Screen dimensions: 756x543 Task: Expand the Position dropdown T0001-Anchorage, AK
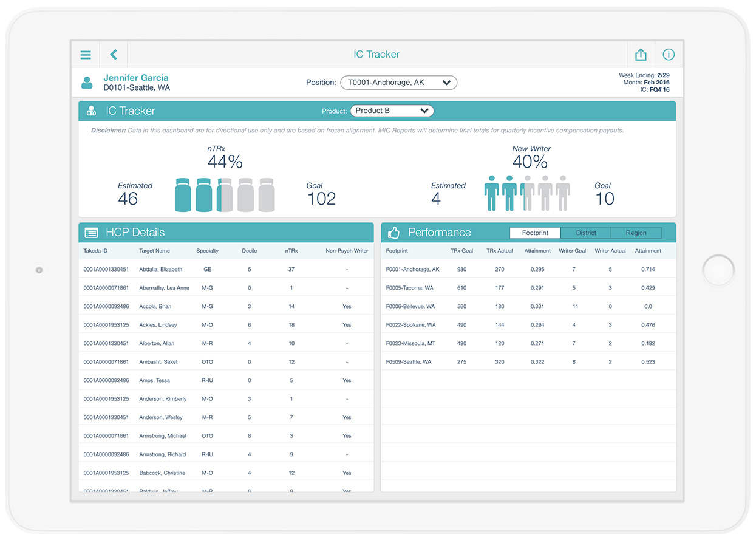(398, 83)
